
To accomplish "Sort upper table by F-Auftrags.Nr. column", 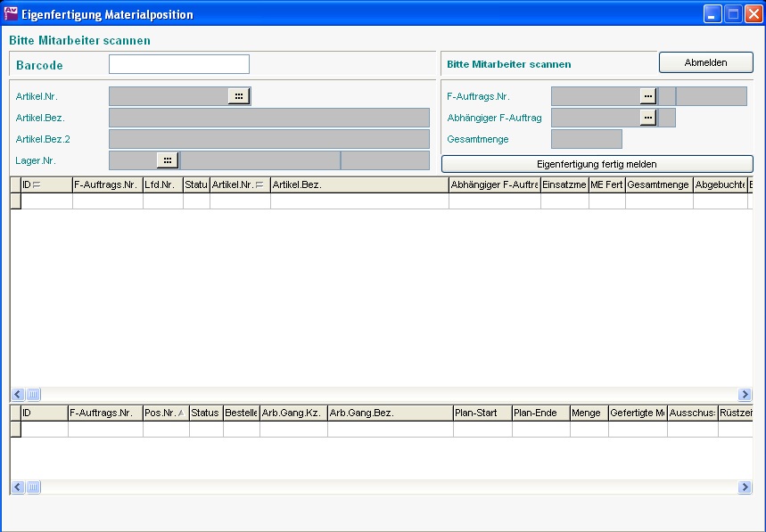I will [106, 184].
